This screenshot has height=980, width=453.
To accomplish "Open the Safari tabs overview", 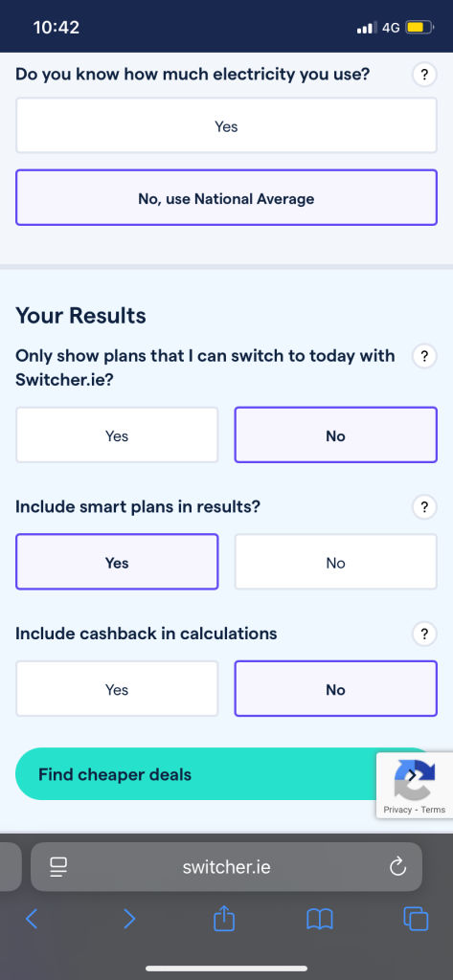I will [x=416, y=918].
